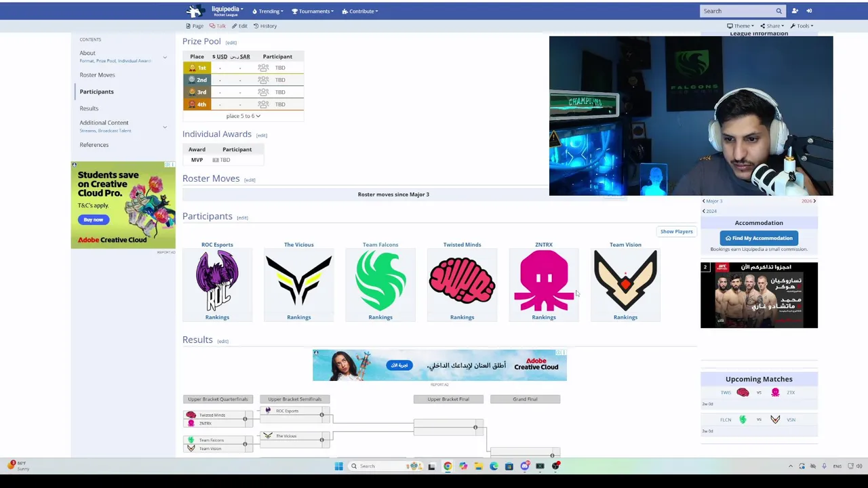Open the Theme dropdown
The width and height of the screenshot is (868, 488).
(x=742, y=26)
